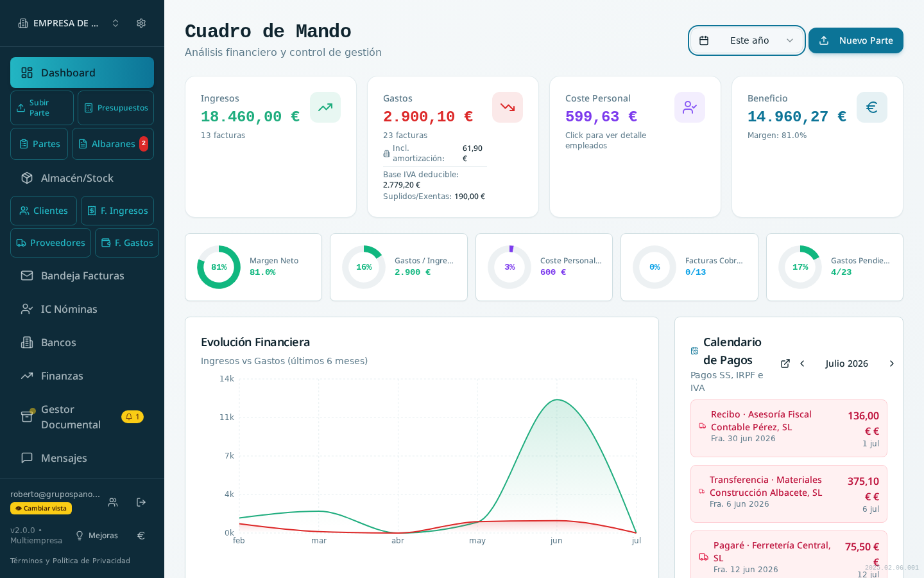Viewport: 924px width, 578px height.
Task: Go to Partes section
Action: [39, 144]
